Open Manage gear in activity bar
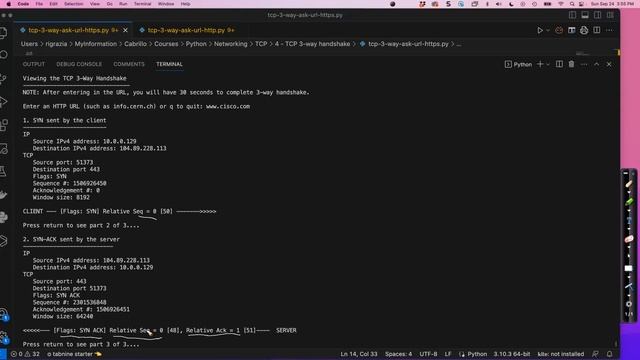Screen dimensions: 640x360 coord(4,338)
